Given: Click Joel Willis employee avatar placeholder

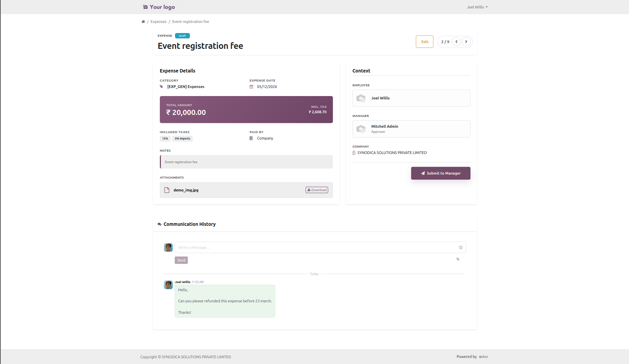Looking at the screenshot, I should click(x=361, y=98).
